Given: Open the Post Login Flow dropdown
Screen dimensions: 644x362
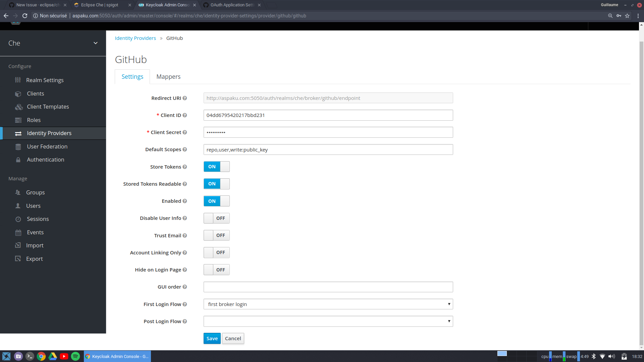Looking at the screenshot, I should (x=328, y=321).
